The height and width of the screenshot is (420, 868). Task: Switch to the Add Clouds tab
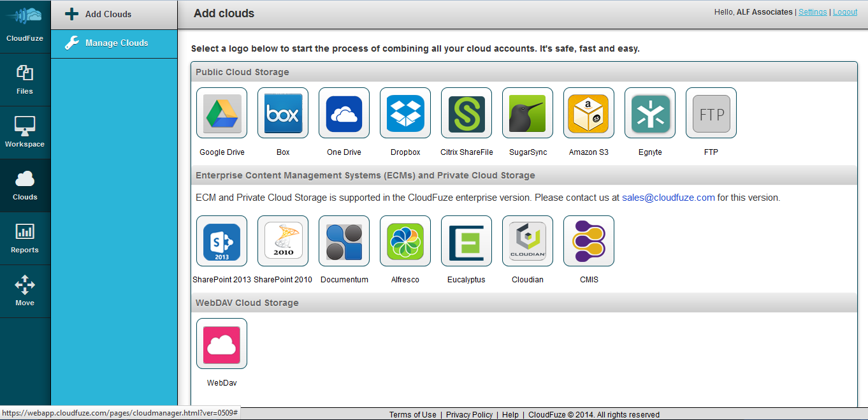(x=114, y=15)
